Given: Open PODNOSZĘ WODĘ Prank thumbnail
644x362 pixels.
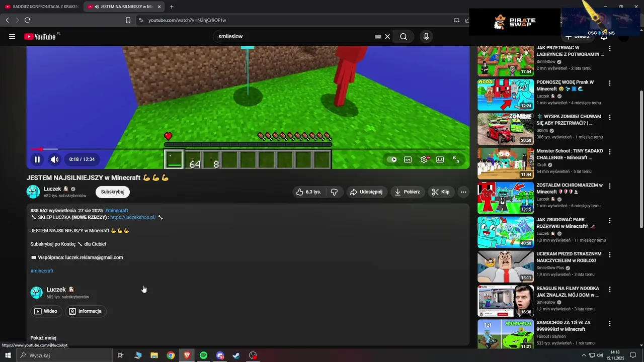Looking at the screenshot, I should point(506,95).
